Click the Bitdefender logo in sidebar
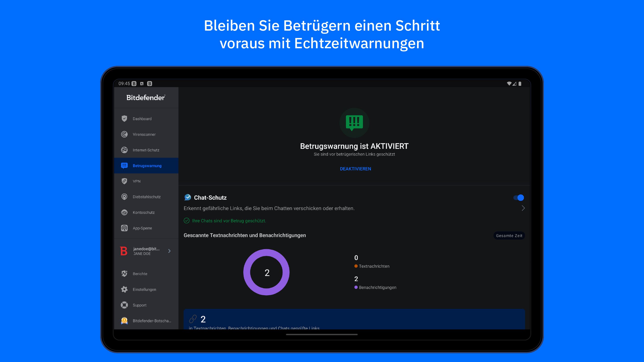644x362 pixels. [x=146, y=97]
